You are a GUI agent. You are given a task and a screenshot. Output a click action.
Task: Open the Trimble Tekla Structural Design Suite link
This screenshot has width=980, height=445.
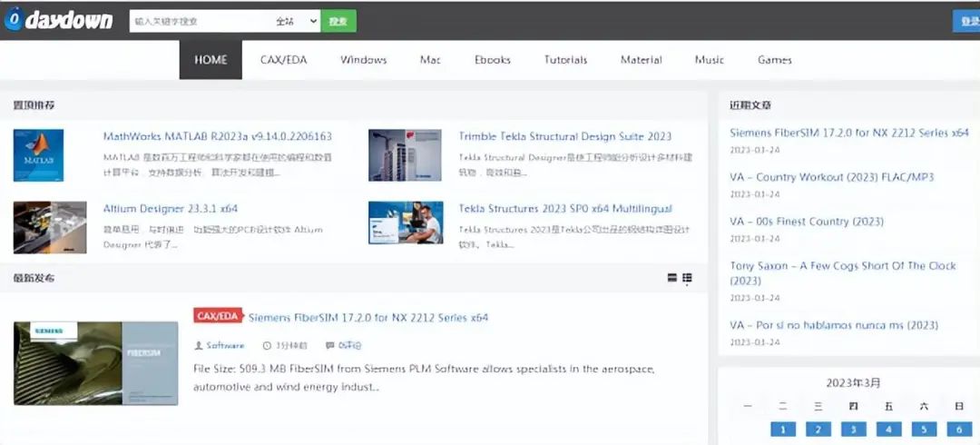565,136
